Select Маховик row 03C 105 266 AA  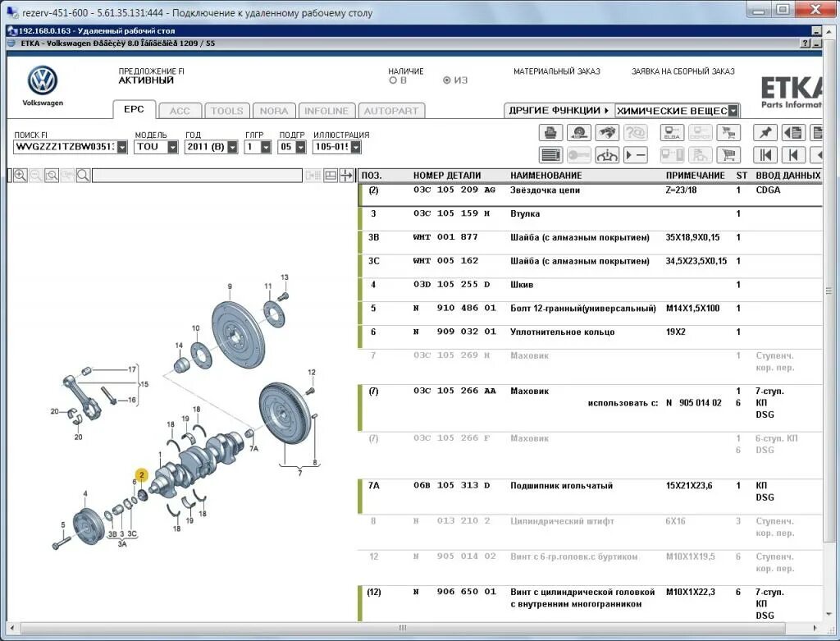point(590,408)
